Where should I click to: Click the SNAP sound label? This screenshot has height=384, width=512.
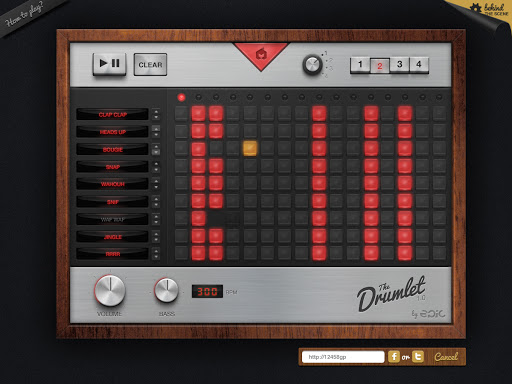[x=112, y=167]
